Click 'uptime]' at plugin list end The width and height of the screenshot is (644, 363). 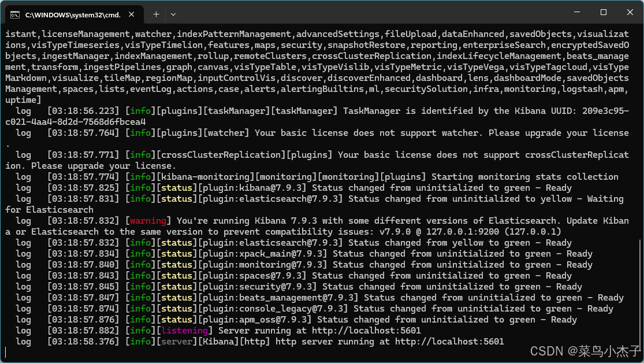(24, 100)
